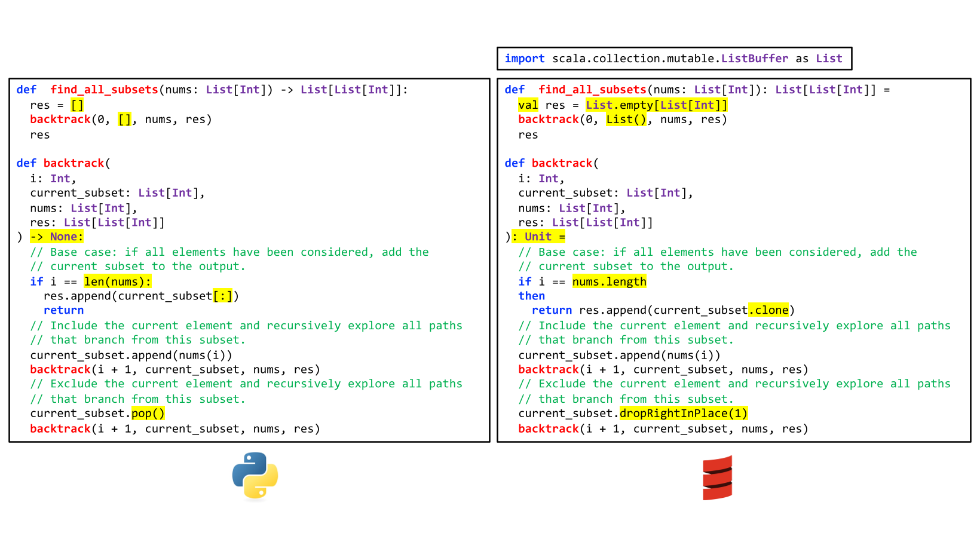
Task: Select ListBuffer in the Scala import statement
Action: point(754,59)
